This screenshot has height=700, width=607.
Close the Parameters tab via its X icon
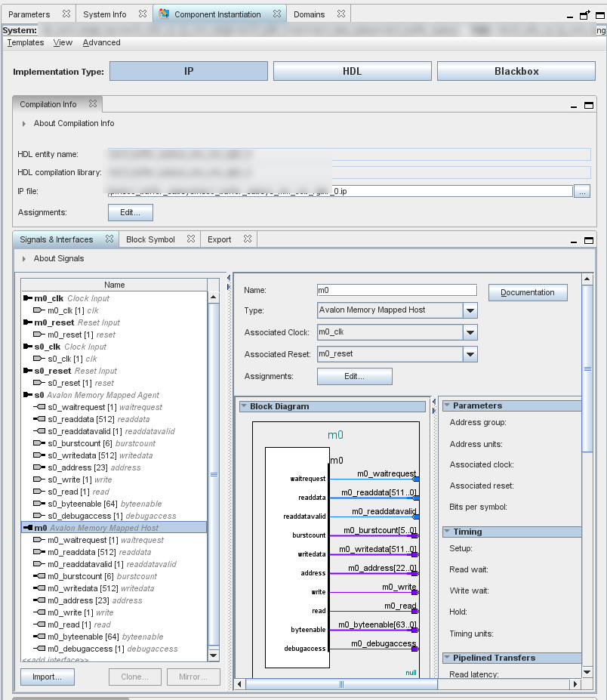(66, 14)
